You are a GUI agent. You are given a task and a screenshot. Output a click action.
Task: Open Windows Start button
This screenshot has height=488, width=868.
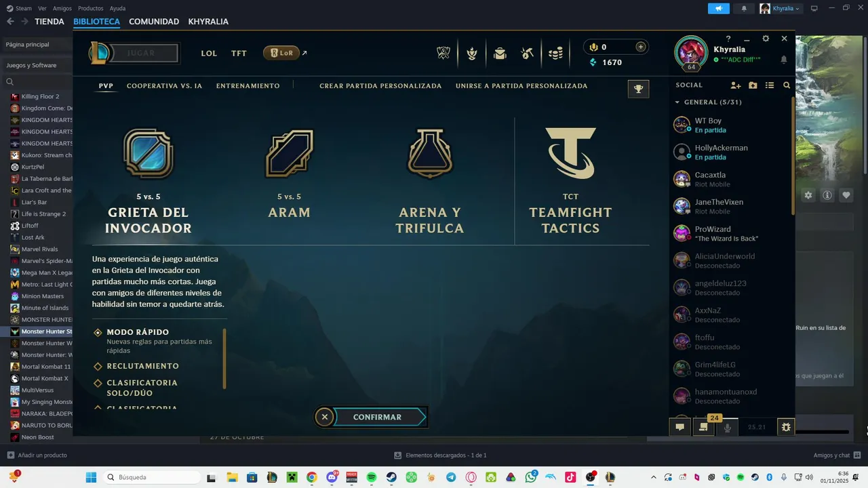pos(91,477)
